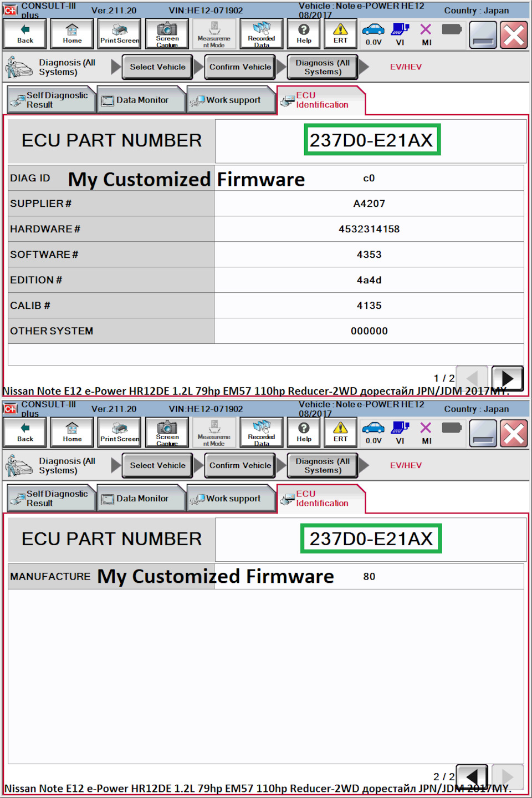Click battery indicator icon in lower window
This screenshot has width=532, height=798.
[x=452, y=428]
